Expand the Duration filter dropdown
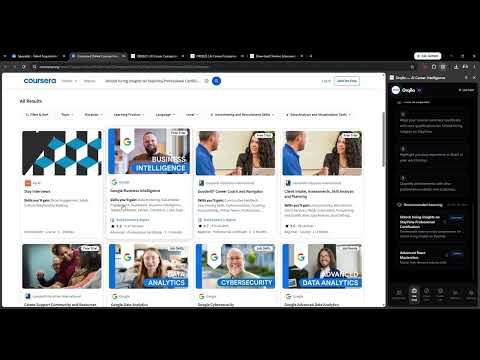 [93, 114]
